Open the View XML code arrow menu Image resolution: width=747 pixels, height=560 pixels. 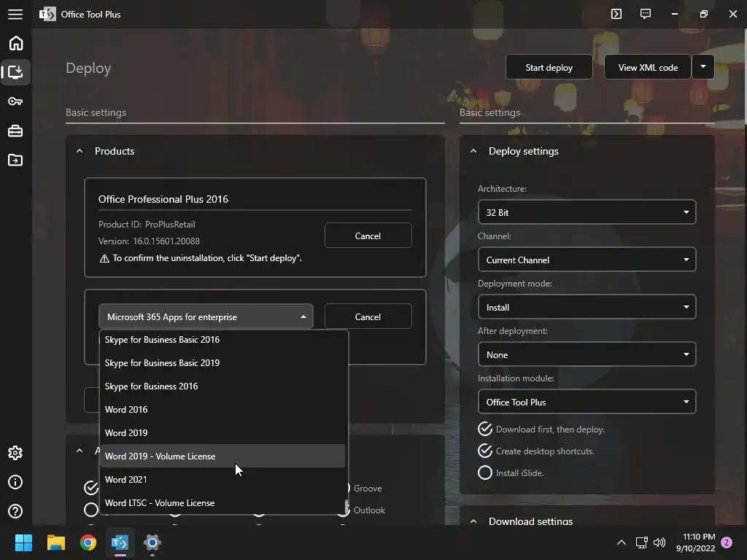[x=703, y=67]
